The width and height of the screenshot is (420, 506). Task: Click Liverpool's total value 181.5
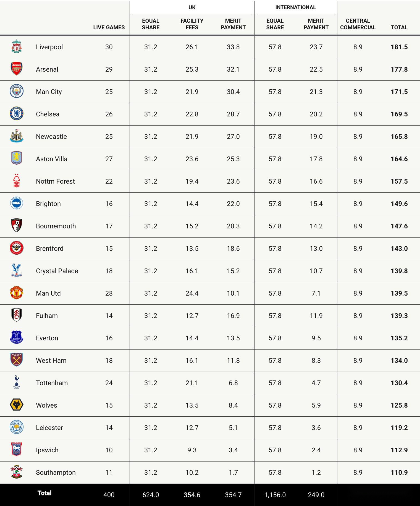[x=399, y=47]
